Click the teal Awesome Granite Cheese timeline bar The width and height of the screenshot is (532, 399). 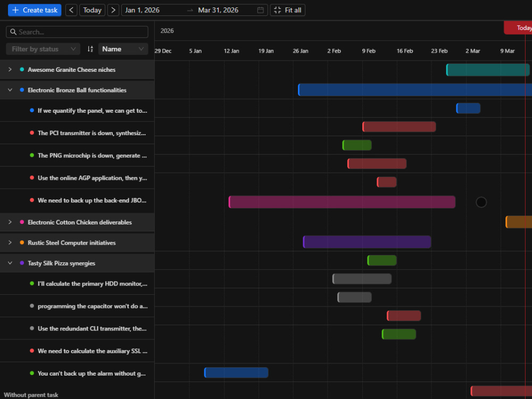coord(488,70)
